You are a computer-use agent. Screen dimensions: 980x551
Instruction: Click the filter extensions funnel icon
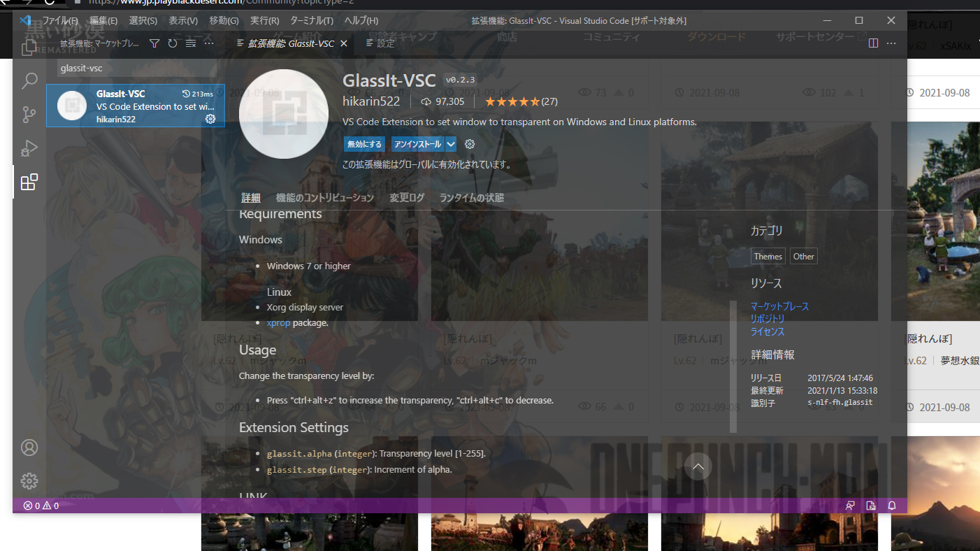154,43
